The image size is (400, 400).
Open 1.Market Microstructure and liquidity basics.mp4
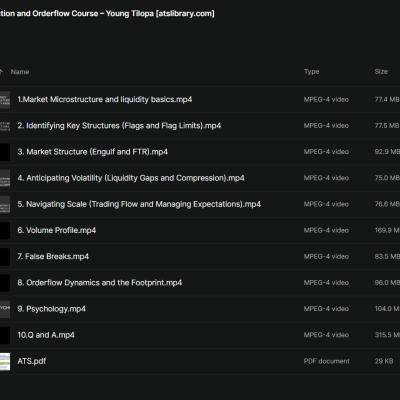click(x=105, y=100)
